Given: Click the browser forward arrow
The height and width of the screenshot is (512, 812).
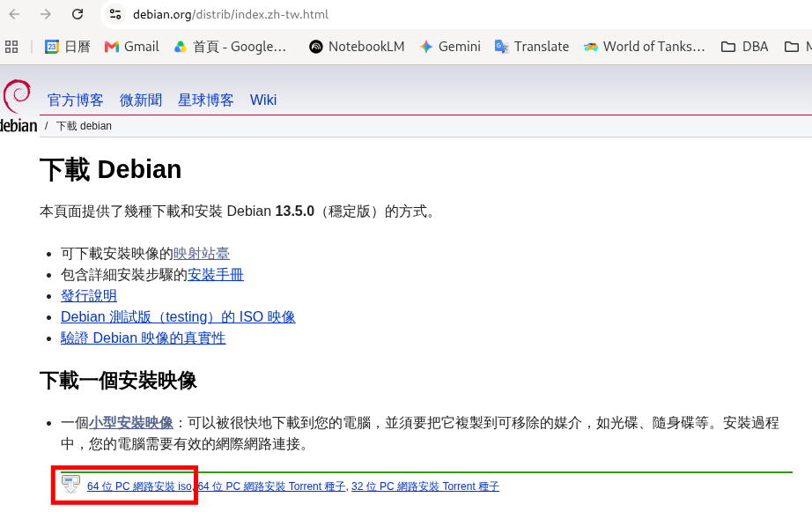Looking at the screenshot, I should coord(46,14).
